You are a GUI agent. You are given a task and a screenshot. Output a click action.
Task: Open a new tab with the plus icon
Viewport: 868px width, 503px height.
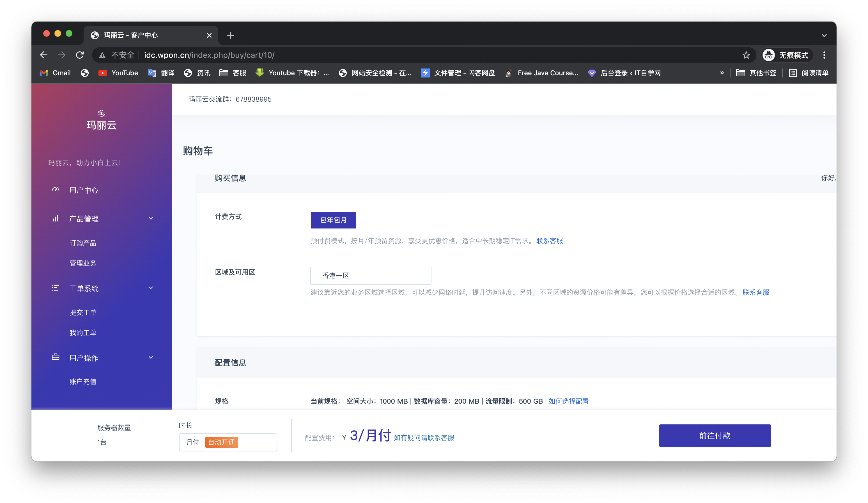[230, 35]
